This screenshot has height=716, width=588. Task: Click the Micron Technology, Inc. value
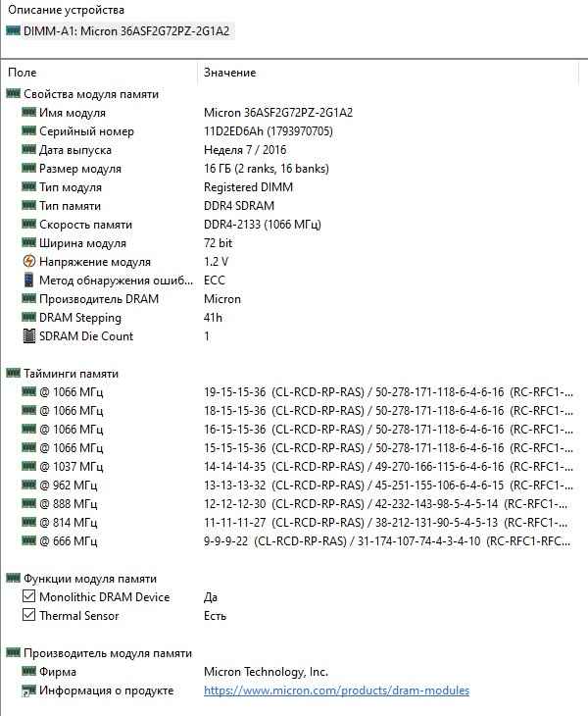(266, 672)
